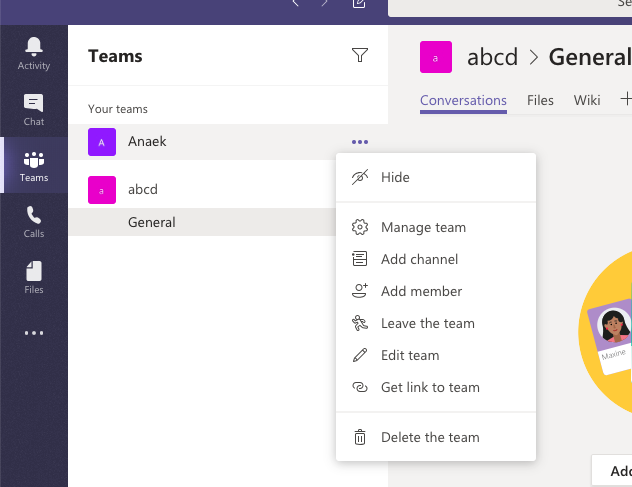Switch to the Files tab

click(x=540, y=100)
